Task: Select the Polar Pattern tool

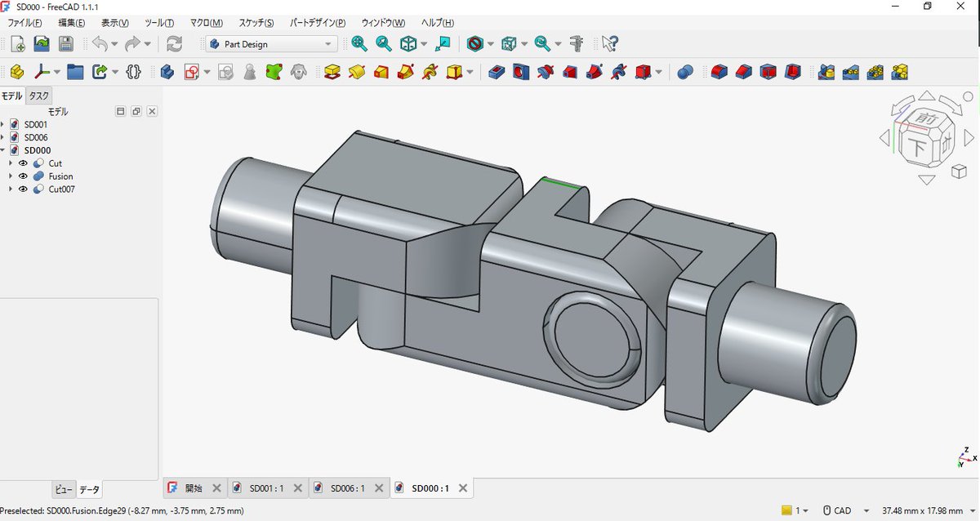Action: (875, 72)
